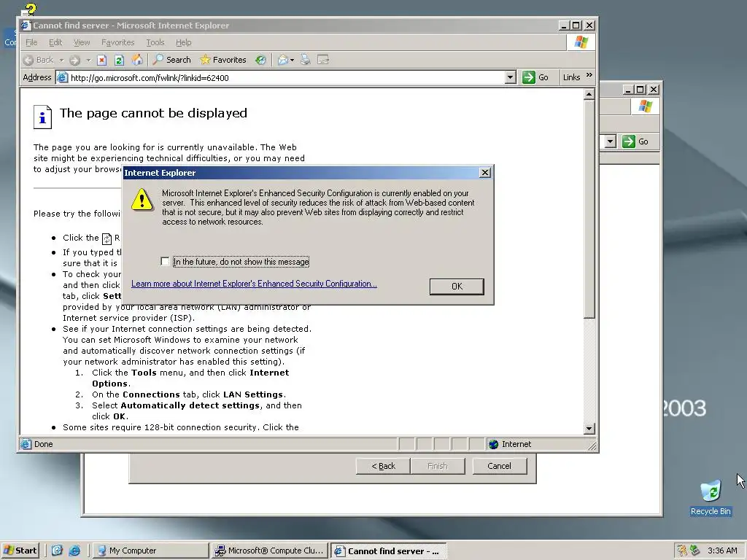
Task: Click the 'Done' status bar text
Action: point(43,444)
